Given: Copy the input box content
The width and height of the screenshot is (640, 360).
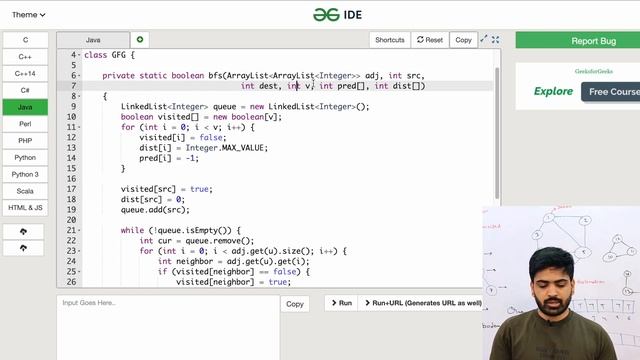Looking at the screenshot, I should [x=295, y=304].
